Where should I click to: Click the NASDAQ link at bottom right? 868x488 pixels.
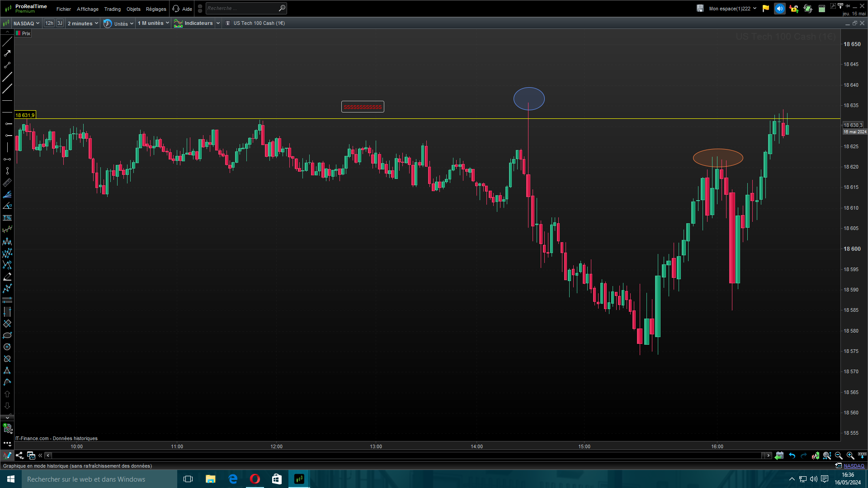coord(854,466)
